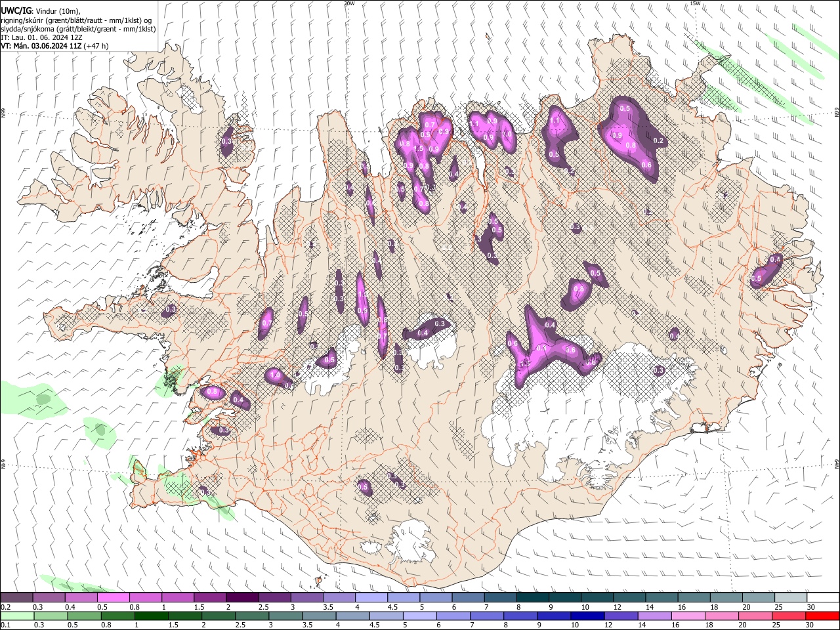Select the magenta 1.5 snow-scale swatch
The image size is (840, 630).
(209, 597)
